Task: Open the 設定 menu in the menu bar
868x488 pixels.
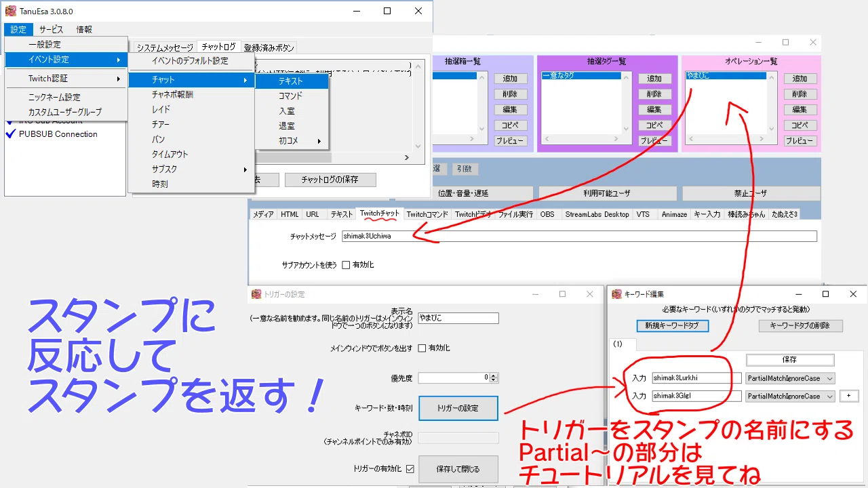Action: click(x=18, y=29)
